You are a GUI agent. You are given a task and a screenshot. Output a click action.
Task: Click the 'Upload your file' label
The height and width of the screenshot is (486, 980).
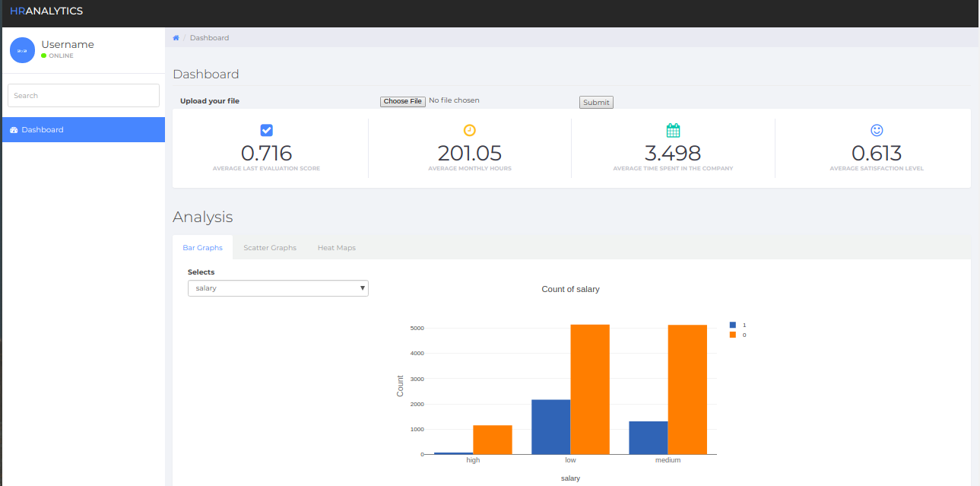click(210, 101)
